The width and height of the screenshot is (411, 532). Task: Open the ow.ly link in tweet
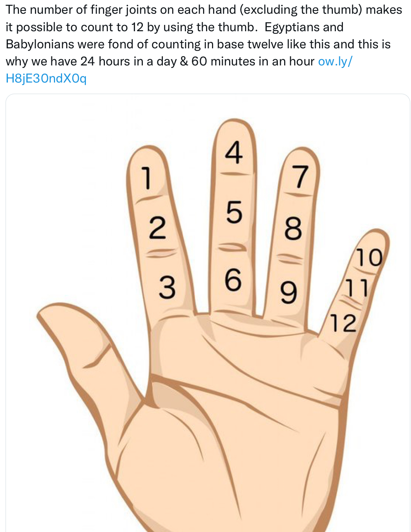pos(335,61)
